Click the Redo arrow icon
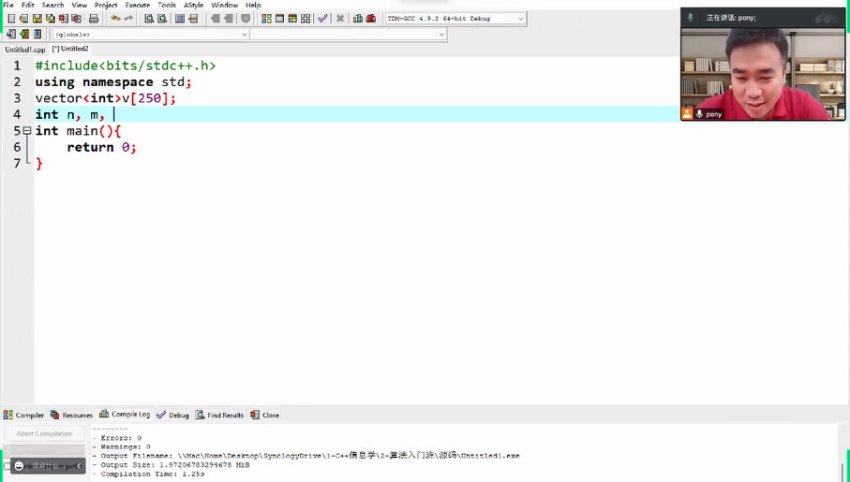850x482 pixels. coord(128,19)
